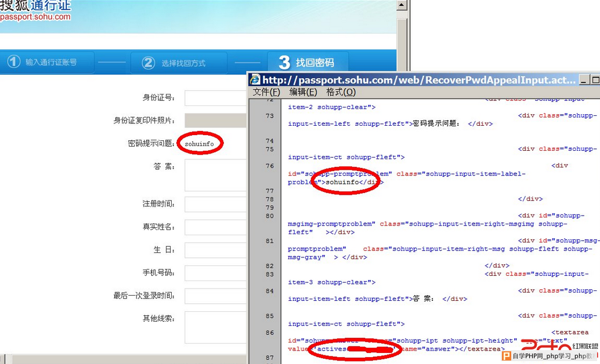Click the sohuinfo password hint value on form
600x364 pixels.
[199, 144]
